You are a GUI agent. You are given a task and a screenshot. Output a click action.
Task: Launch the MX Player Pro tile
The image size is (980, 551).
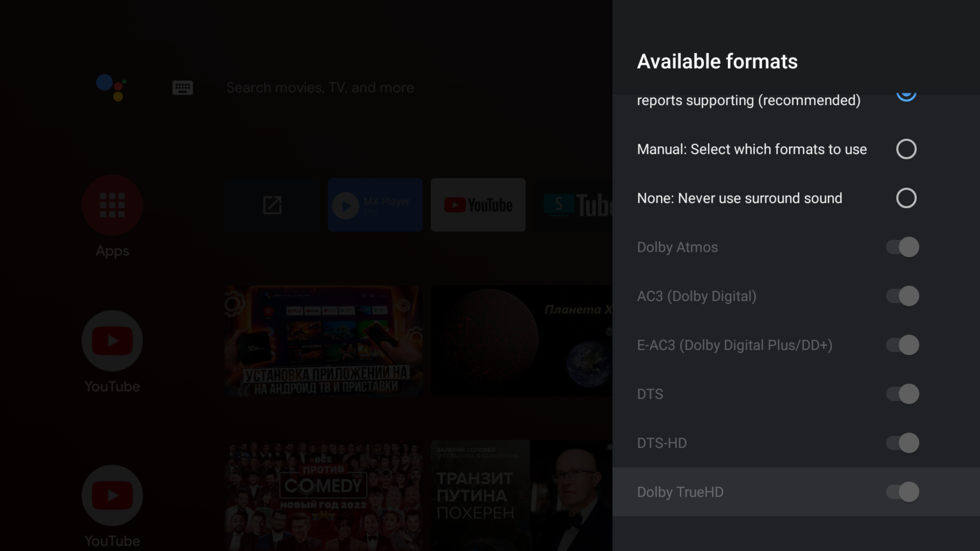point(375,205)
